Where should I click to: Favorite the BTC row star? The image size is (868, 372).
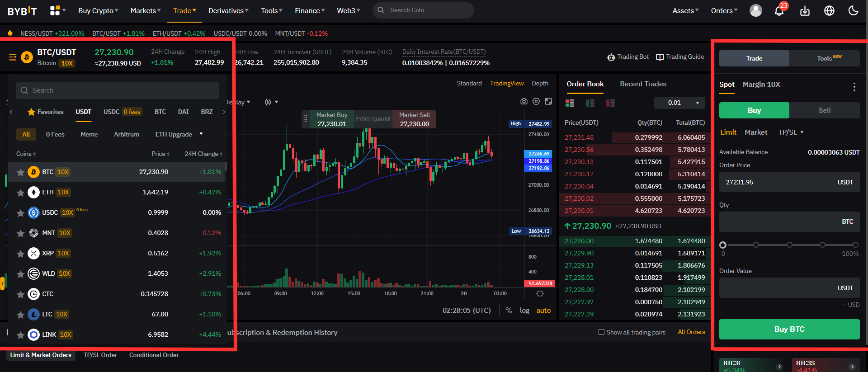[x=20, y=172]
